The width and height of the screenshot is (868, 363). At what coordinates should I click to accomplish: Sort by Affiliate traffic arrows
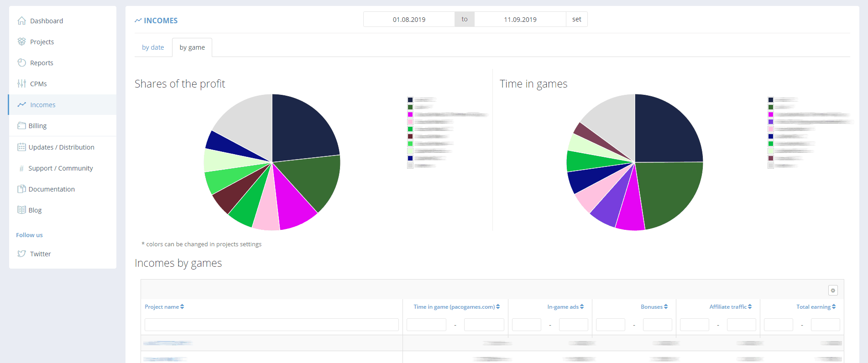tap(750, 307)
